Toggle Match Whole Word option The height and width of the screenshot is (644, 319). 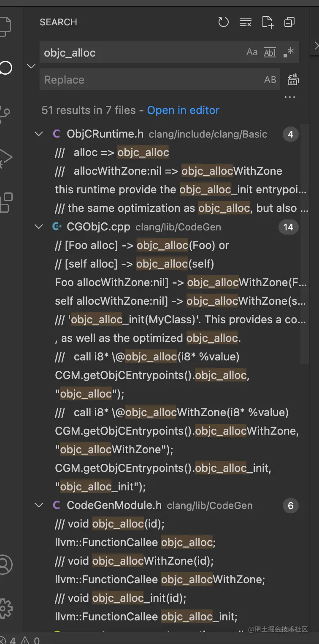[x=270, y=52]
